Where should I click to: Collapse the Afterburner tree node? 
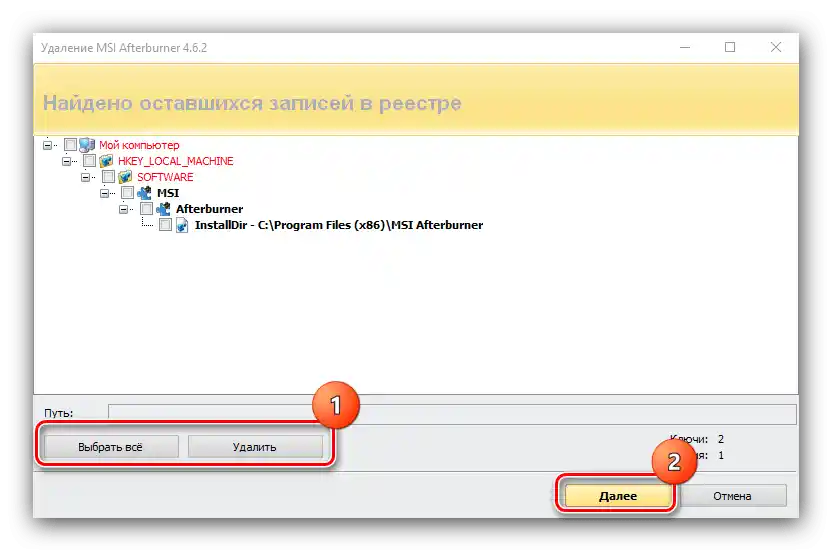point(124,209)
